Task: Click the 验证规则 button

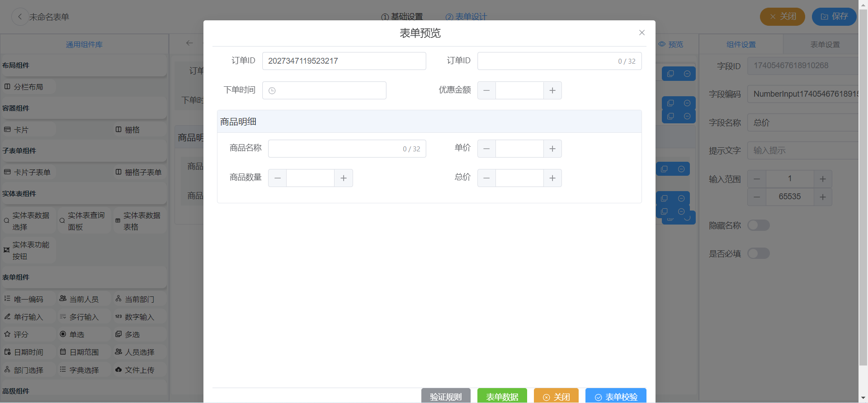Action: coord(446,396)
